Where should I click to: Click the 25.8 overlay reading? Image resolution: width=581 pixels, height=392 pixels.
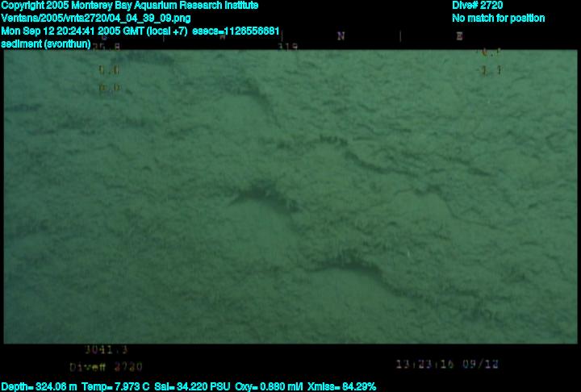[x=106, y=48]
